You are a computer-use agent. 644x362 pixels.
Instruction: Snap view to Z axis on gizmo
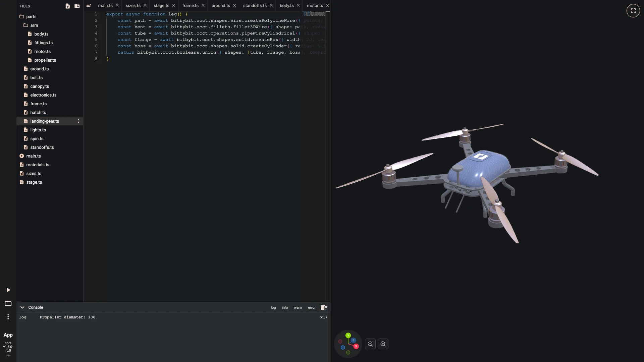(353, 340)
